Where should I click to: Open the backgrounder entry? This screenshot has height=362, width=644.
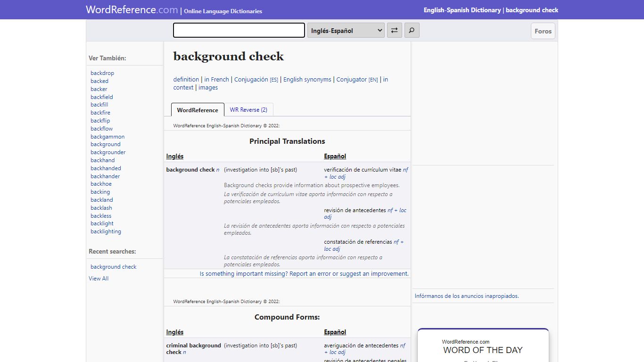point(108,152)
